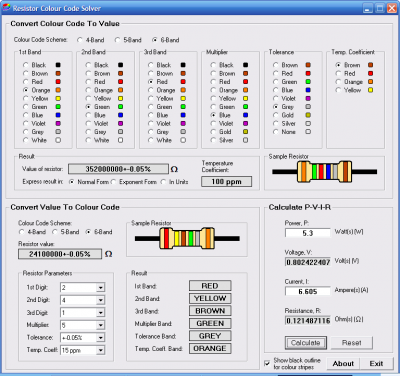400x376 pixels.
Task: Click the Sample Resistor image in the top section
Action: pos(324,172)
